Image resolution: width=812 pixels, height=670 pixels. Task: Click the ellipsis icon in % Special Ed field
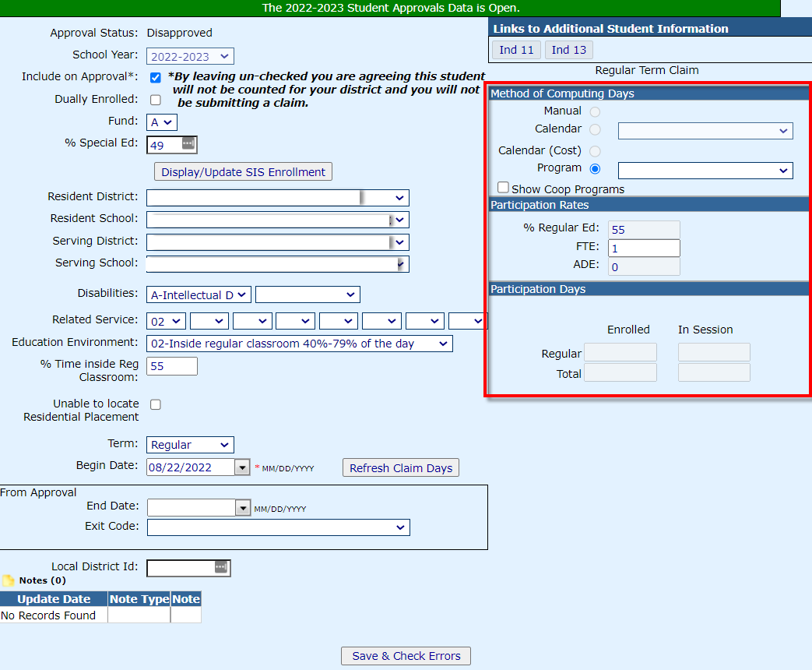(188, 143)
